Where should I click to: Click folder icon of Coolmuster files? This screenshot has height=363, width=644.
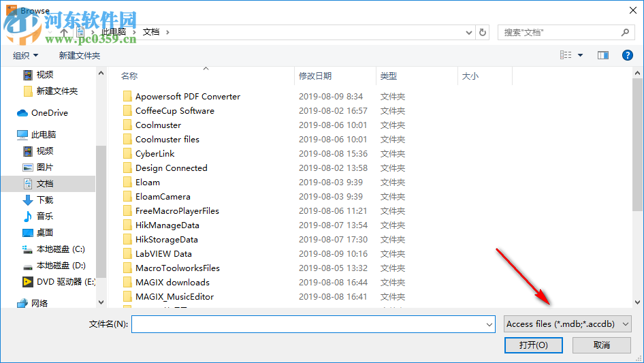coord(127,140)
